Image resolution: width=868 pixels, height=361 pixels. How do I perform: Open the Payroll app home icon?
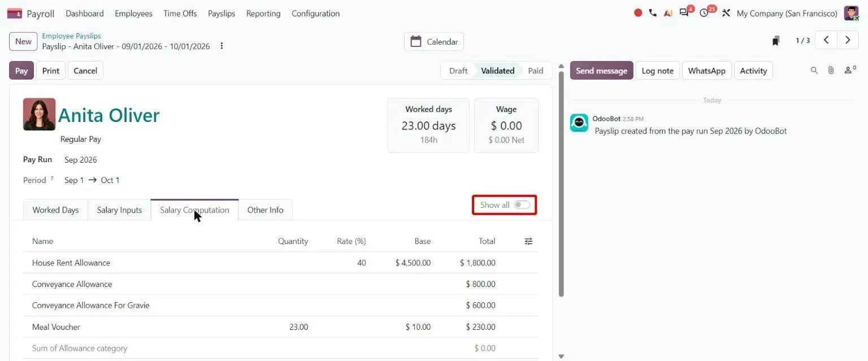(15, 13)
